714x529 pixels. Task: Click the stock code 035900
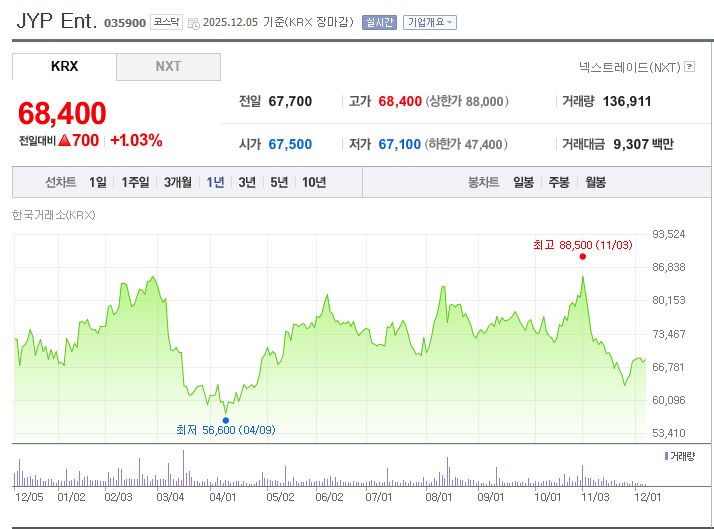(x=125, y=23)
